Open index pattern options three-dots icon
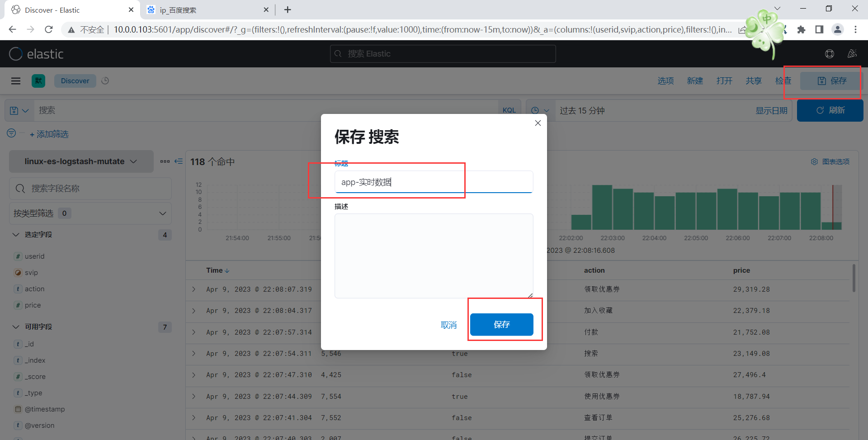 (x=165, y=161)
